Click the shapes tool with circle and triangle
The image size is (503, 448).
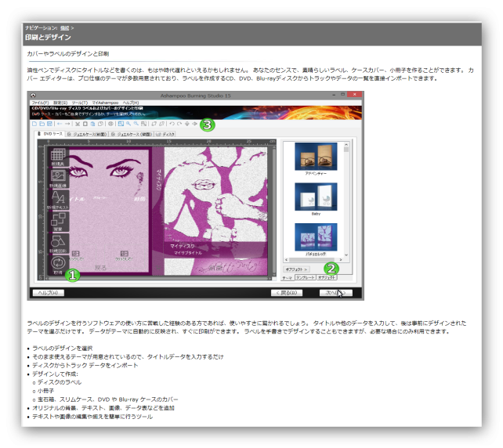[58, 244]
